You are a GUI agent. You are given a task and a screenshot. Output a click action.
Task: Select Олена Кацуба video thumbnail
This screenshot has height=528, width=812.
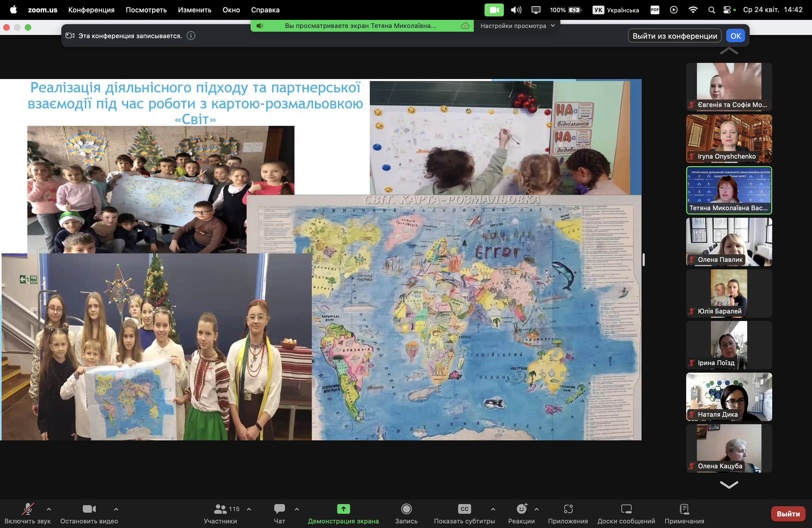[729, 448]
